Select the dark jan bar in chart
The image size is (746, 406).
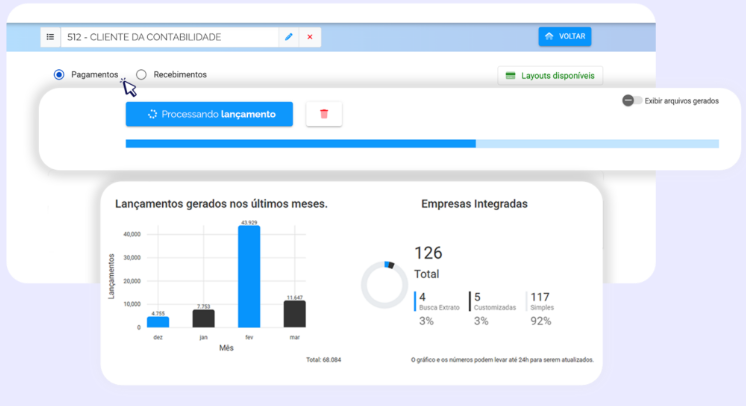pos(204,318)
